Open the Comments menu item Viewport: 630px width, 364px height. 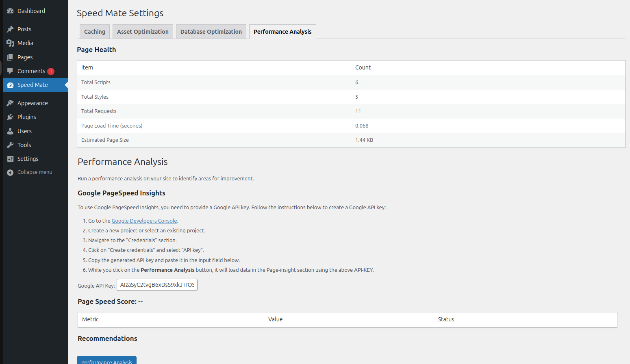35,71
